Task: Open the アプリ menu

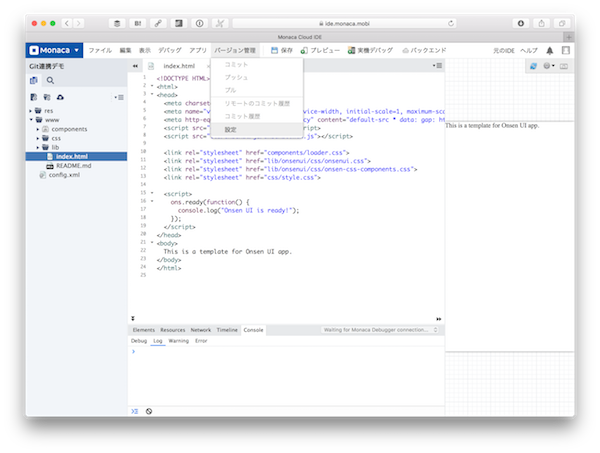Action: tap(197, 50)
